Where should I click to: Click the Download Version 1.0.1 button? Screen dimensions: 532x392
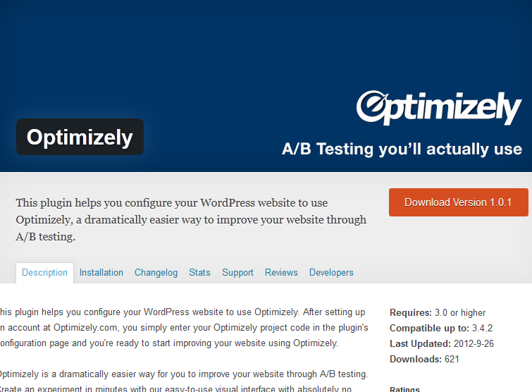[x=459, y=202]
